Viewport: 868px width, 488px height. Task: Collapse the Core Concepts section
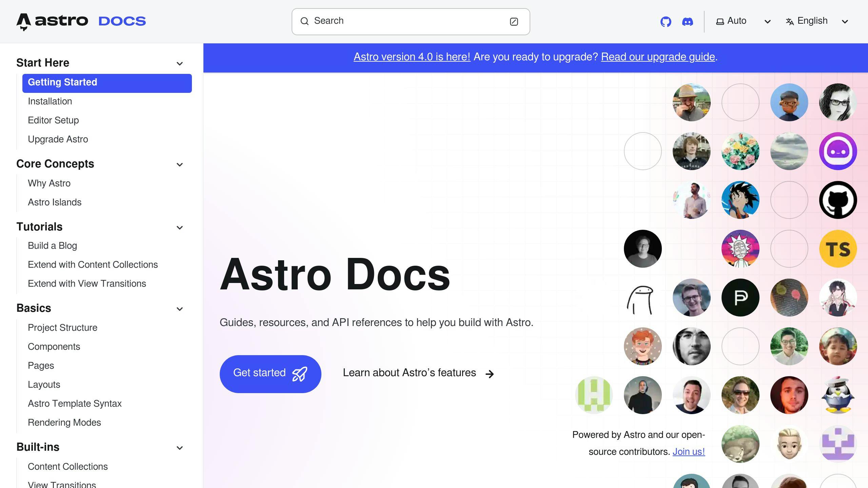point(180,164)
